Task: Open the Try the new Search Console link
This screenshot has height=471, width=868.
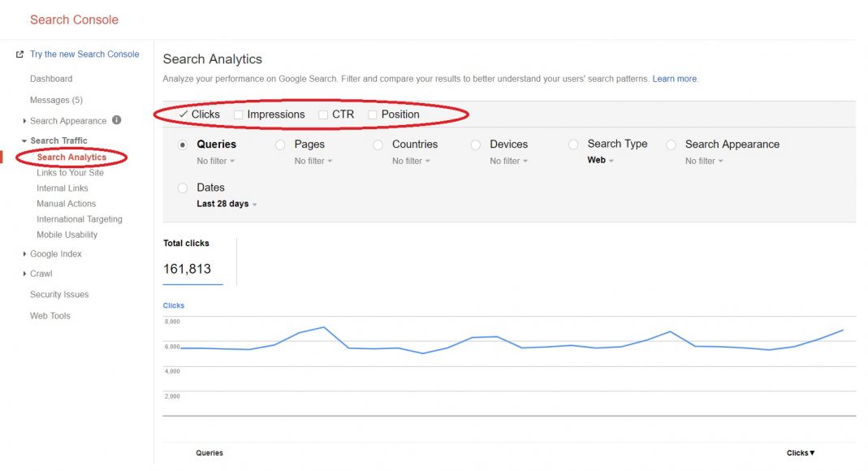Action: pyautogui.click(x=84, y=54)
